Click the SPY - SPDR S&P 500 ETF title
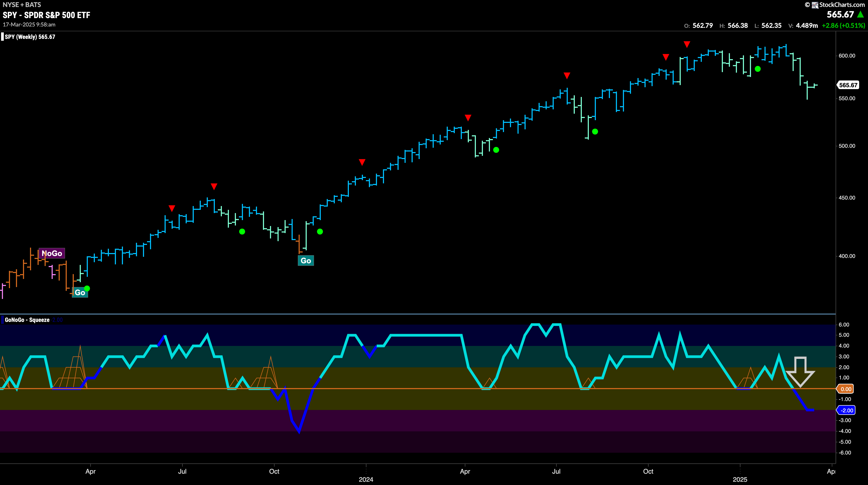 click(46, 15)
